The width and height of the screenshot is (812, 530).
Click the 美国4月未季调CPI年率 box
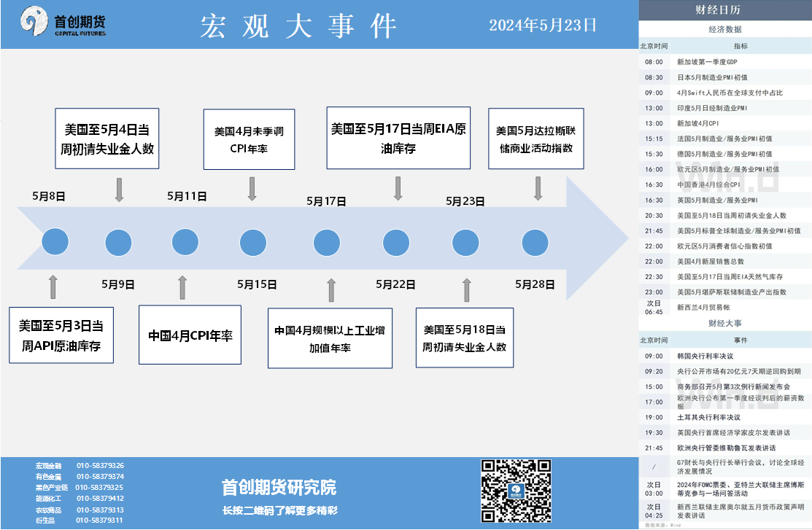249,139
